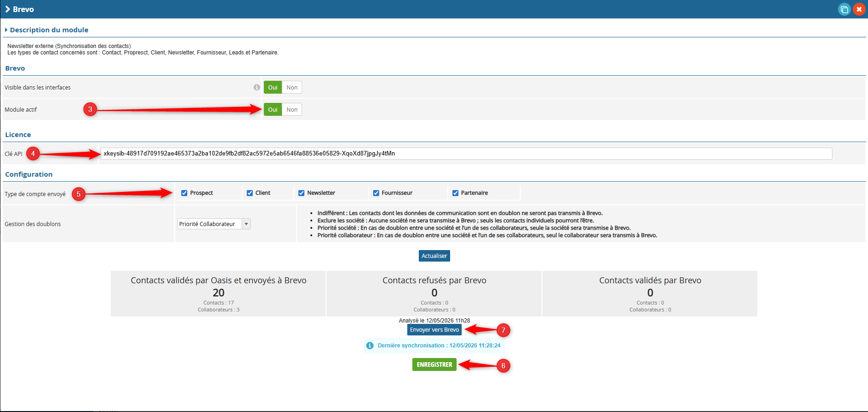
Task: Toggle the Fournisseur checkbox
Action: 376,193
